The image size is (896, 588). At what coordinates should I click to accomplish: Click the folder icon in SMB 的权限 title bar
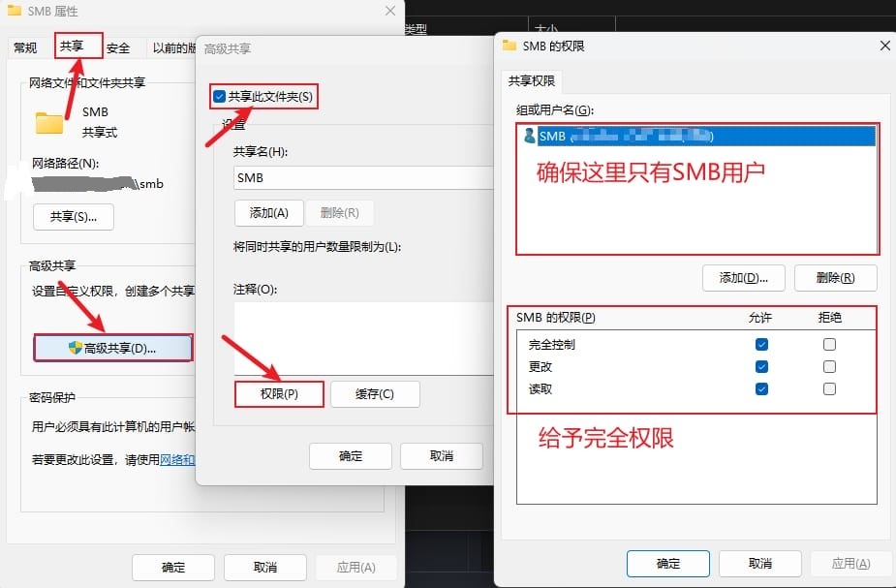(510, 46)
